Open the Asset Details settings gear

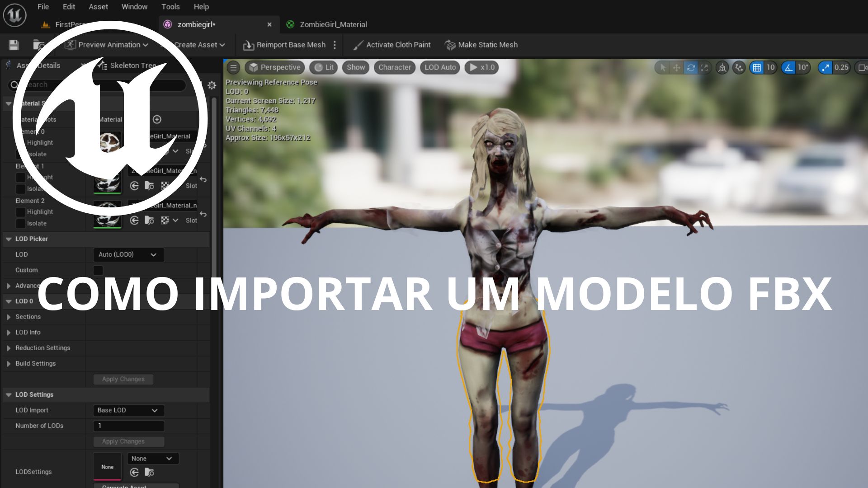(x=212, y=85)
